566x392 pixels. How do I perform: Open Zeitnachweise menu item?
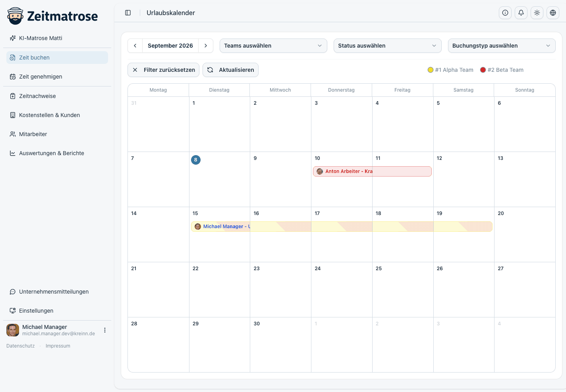[57, 96]
